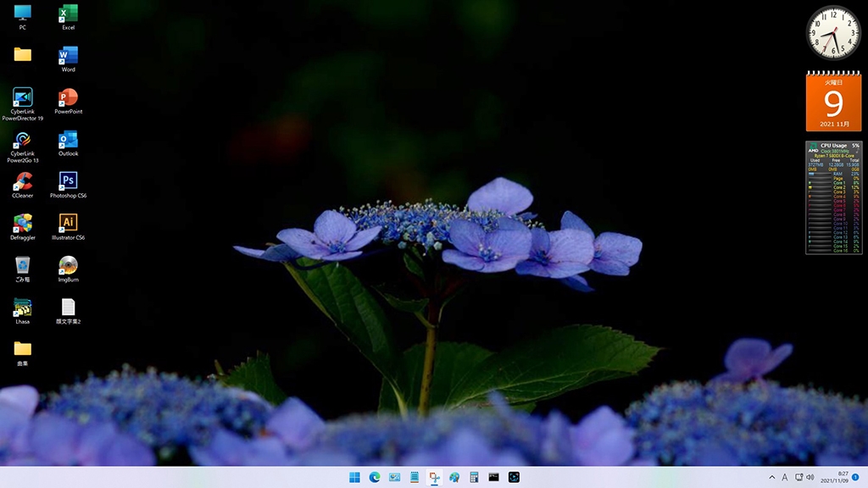
Task: Launch the Calculator from the taskbar
Action: pyautogui.click(x=474, y=478)
